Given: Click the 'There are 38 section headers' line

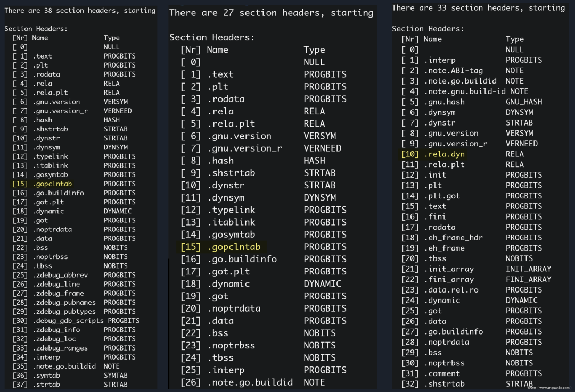Looking at the screenshot, I should click(x=80, y=11).
